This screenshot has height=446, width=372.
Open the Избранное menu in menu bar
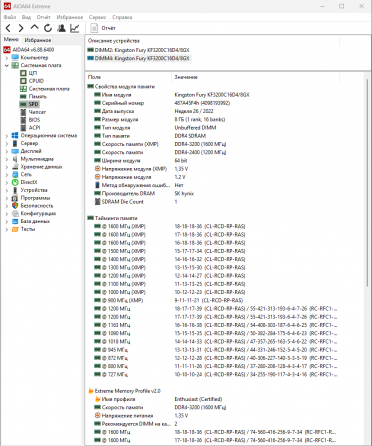point(70,17)
